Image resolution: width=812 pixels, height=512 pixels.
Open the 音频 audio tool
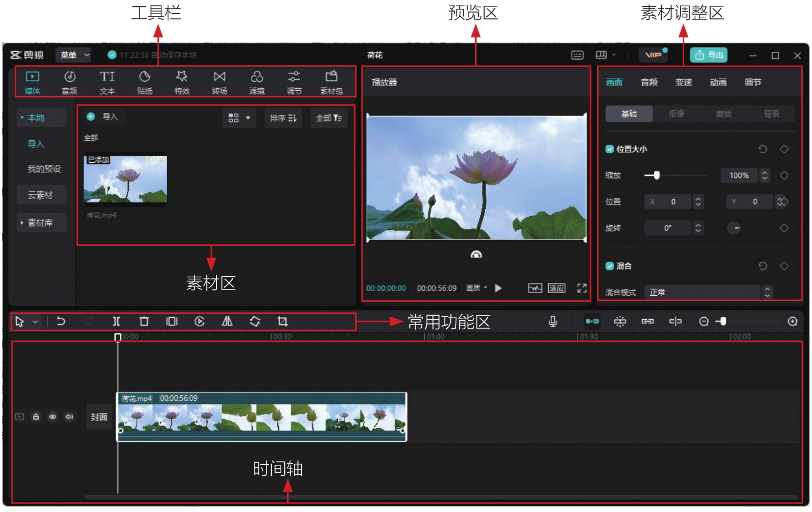69,82
